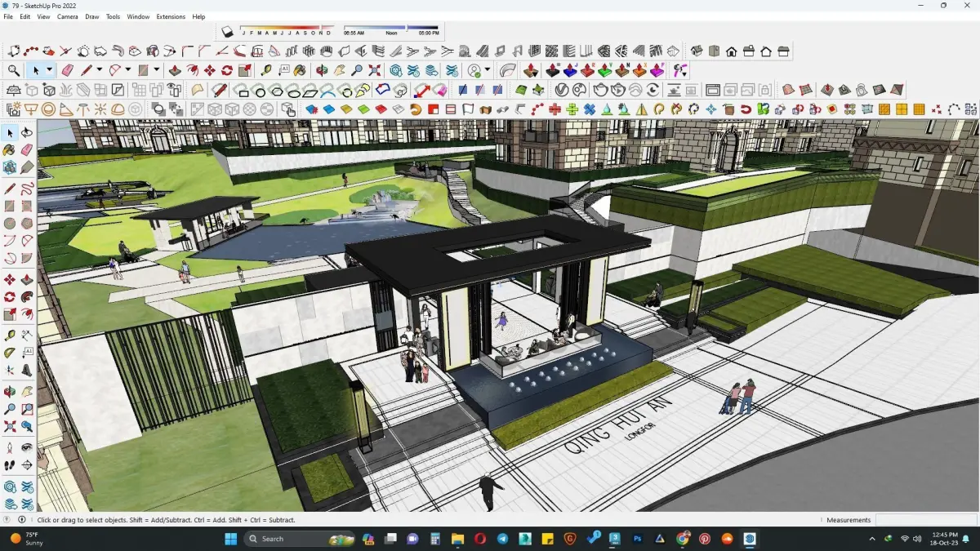Select the Axes tool in left toolbar
The height and width of the screenshot is (551, 980).
(x=10, y=371)
